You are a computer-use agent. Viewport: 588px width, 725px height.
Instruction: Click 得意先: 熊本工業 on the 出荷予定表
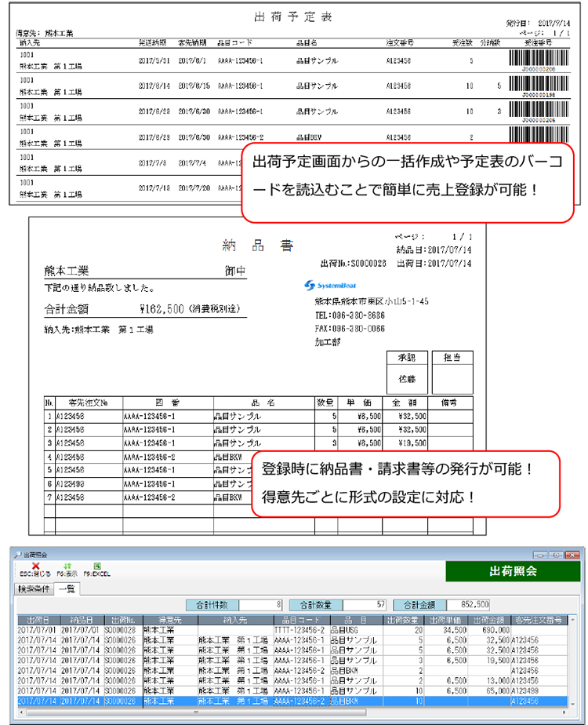(x=45, y=33)
